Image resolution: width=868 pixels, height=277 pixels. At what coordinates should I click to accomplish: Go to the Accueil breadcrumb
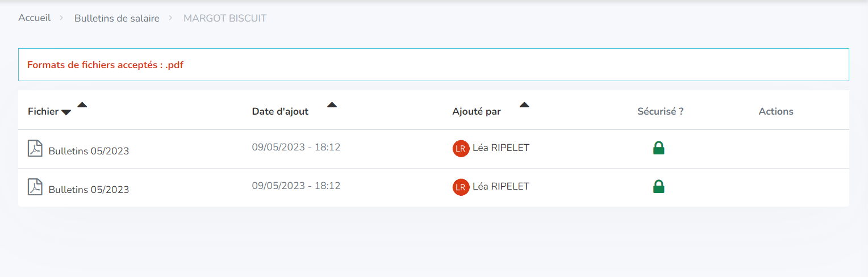[x=34, y=18]
